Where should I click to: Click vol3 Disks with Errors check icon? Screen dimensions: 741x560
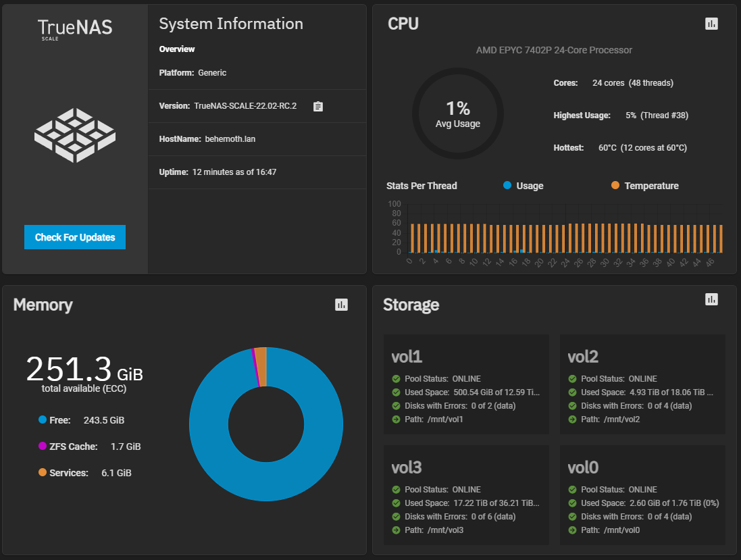tap(396, 517)
